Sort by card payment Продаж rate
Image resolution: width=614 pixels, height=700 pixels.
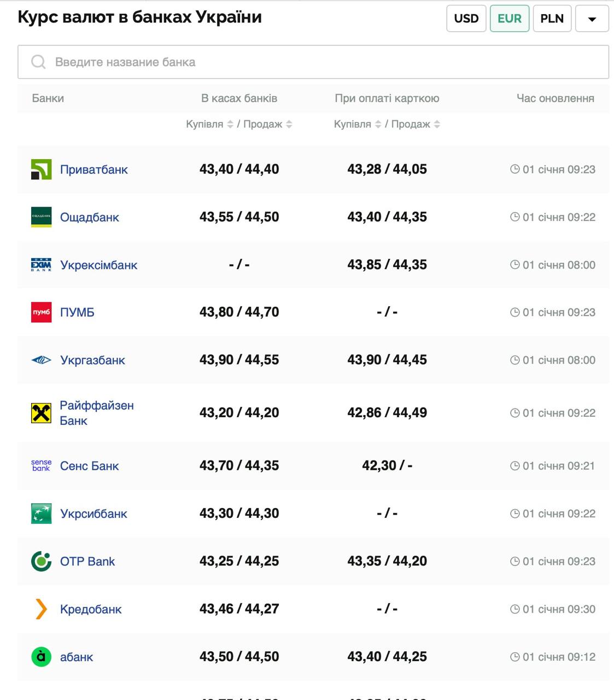(x=437, y=125)
